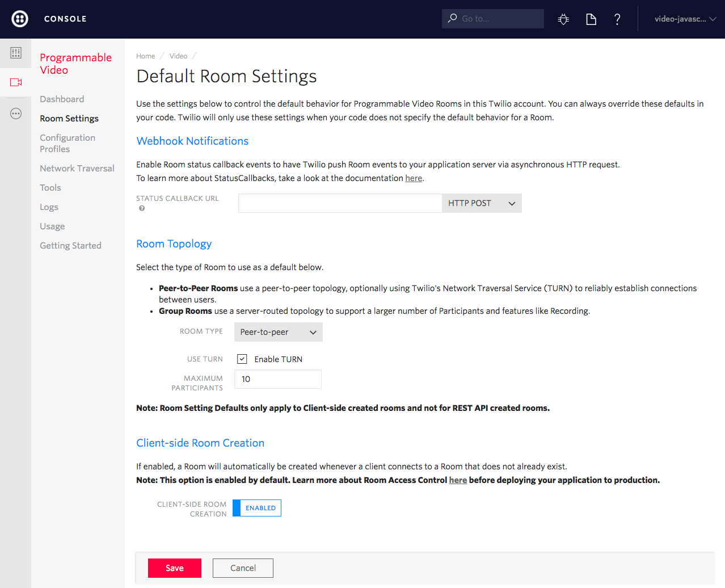Click the Programmable Video heading link
This screenshot has height=588, width=725.
click(x=75, y=64)
